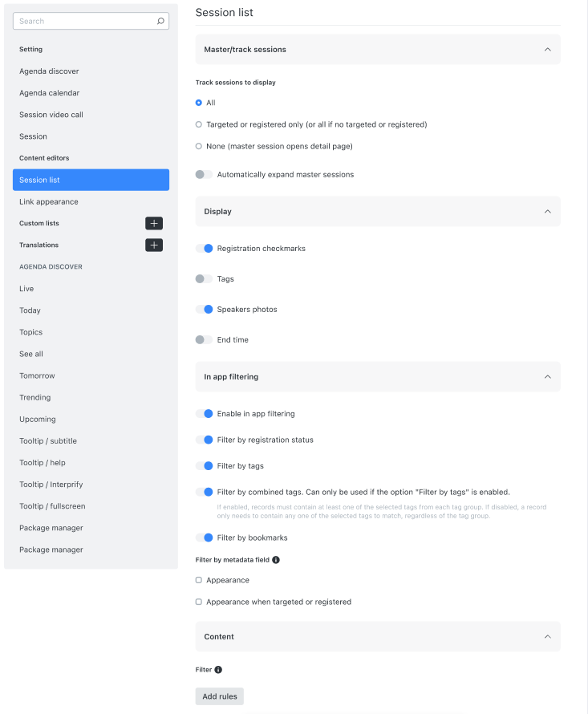
Task: Click the search magnifier icon
Action: (x=160, y=21)
